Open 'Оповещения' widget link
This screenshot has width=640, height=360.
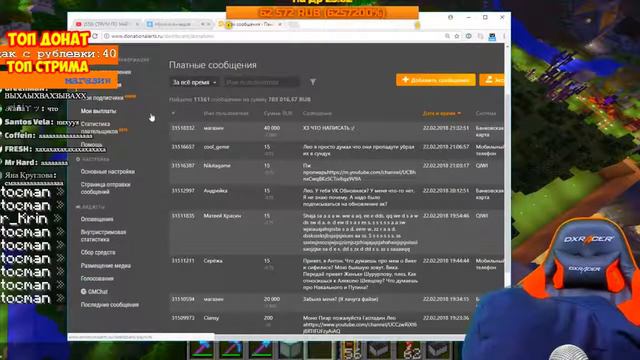pos(97,219)
